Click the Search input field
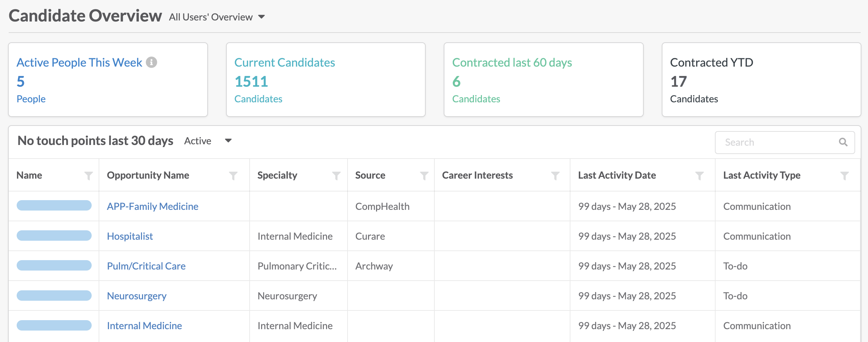The image size is (868, 342). (785, 142)
